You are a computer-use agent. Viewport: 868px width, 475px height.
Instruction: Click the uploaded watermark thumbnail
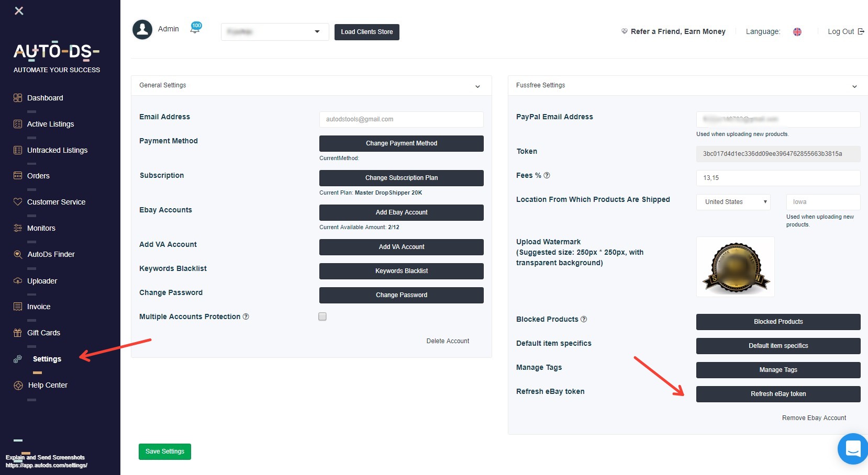coord(736,267)
